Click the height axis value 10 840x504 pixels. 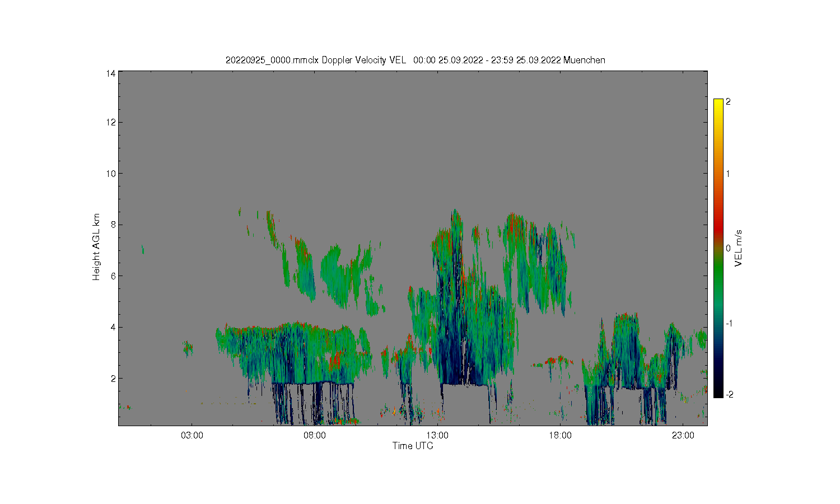pos(111,174)
